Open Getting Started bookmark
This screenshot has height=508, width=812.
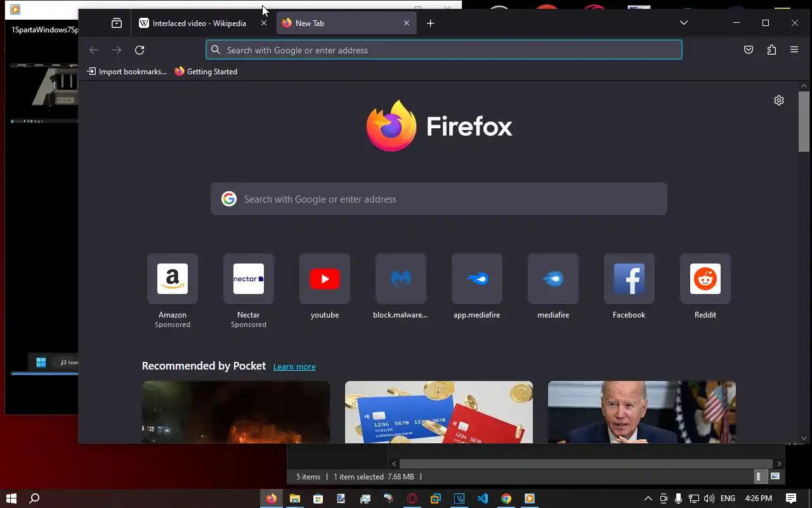point(206,72)
